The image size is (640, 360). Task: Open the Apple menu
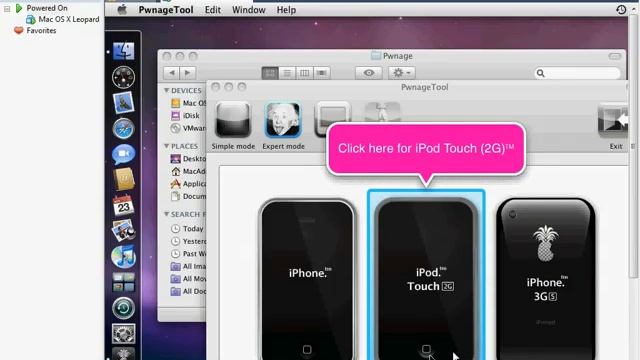click(122, 10)
